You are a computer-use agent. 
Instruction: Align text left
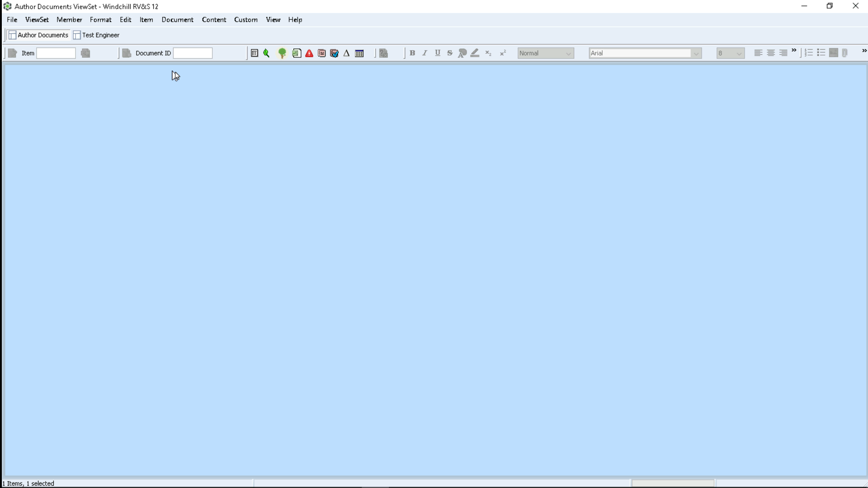point(758,53)
